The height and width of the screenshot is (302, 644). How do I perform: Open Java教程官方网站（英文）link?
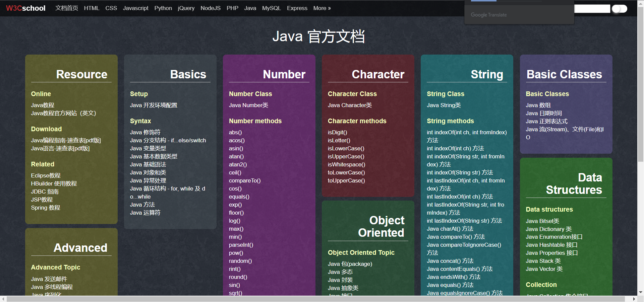[63, 113]
